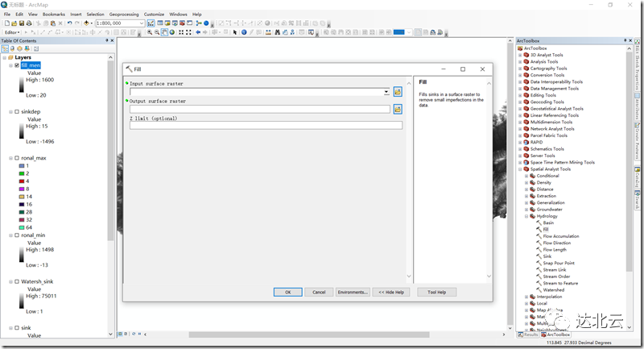Open the Customize menu

pos(154,15)
